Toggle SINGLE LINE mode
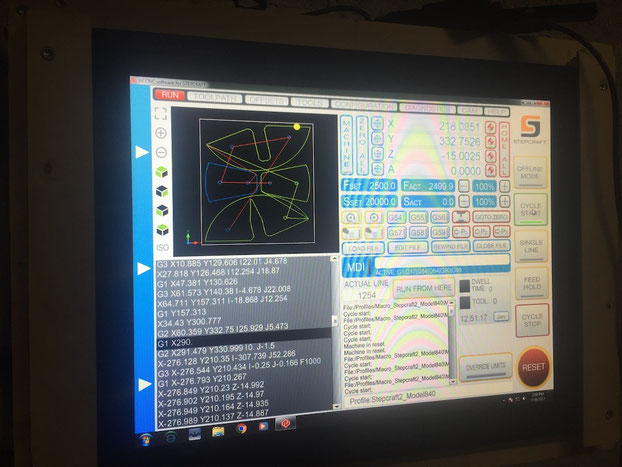 pos(531,246)
